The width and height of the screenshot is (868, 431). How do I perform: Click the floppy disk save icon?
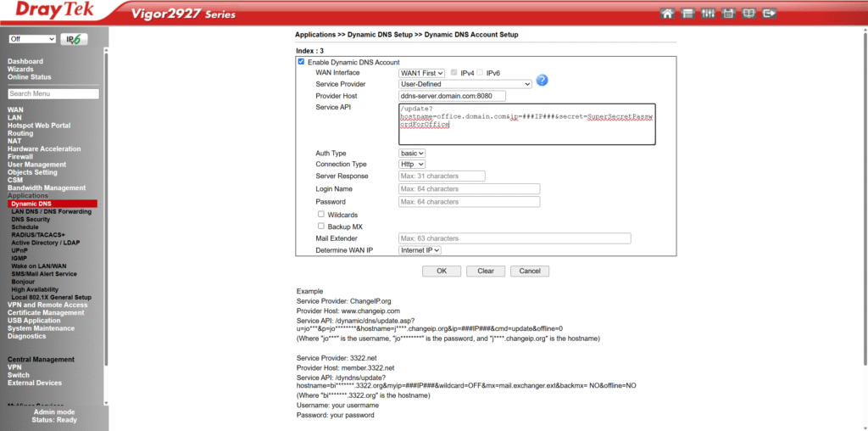tap(727, 14)
